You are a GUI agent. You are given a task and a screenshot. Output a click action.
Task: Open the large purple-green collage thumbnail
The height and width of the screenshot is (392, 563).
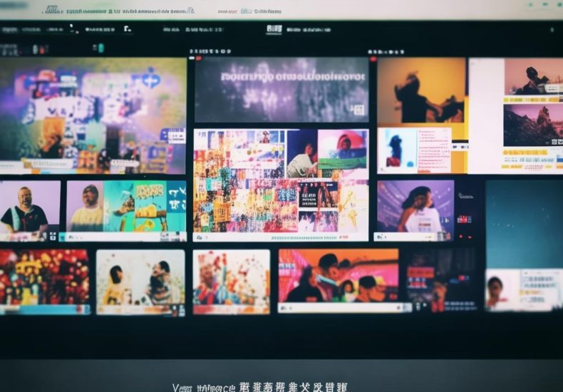pos(93,115)
